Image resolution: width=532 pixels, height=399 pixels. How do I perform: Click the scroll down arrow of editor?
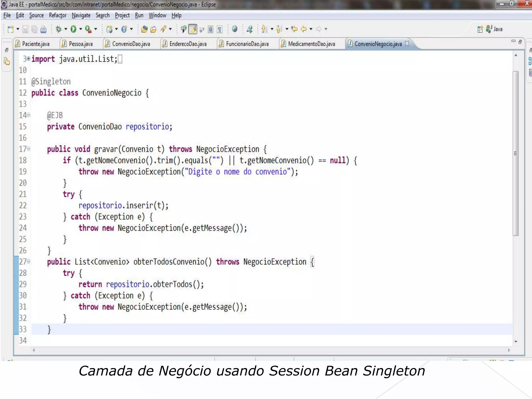coord(516,342)
